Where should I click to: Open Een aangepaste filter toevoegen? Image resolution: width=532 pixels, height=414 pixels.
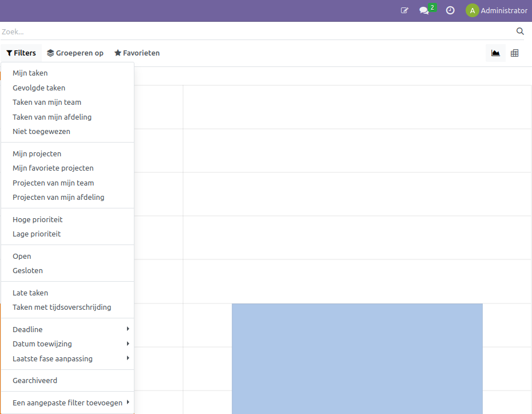pyautogui.click(x=68, y=403)
